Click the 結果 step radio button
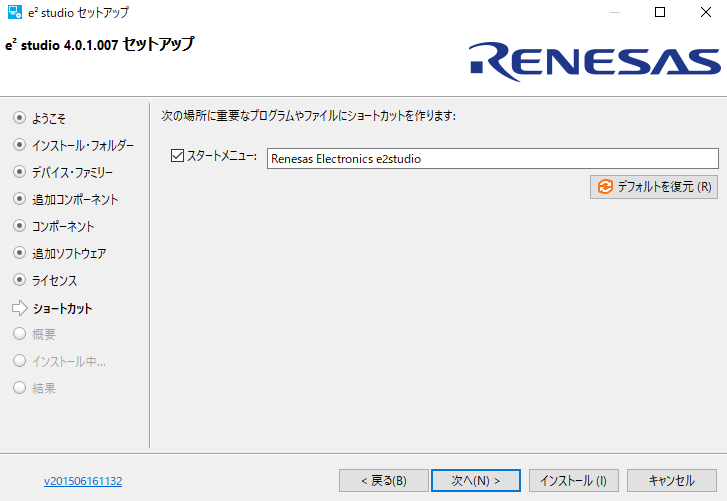This screenshot has width=727, height=501. click(x=19, y=387)
